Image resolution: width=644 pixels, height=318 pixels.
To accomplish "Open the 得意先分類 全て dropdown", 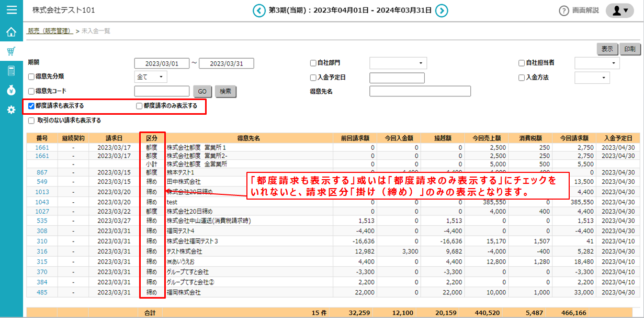I will [x=150, y=77].
